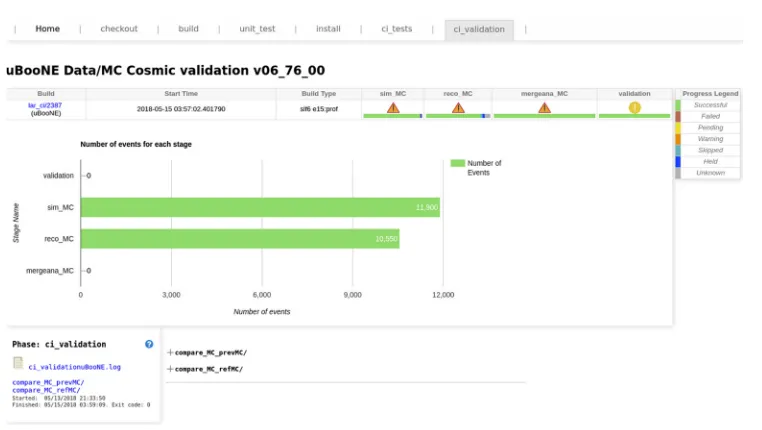Click the page title uBooNE Data/MC Cosmic validation
Screen dimensions: 762x430
click(165, 70)
